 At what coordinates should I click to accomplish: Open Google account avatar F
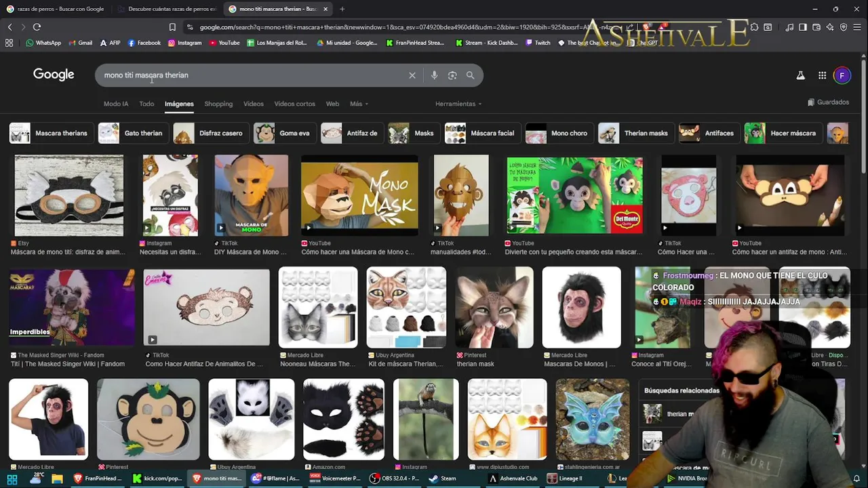click(x=842, y=75)
